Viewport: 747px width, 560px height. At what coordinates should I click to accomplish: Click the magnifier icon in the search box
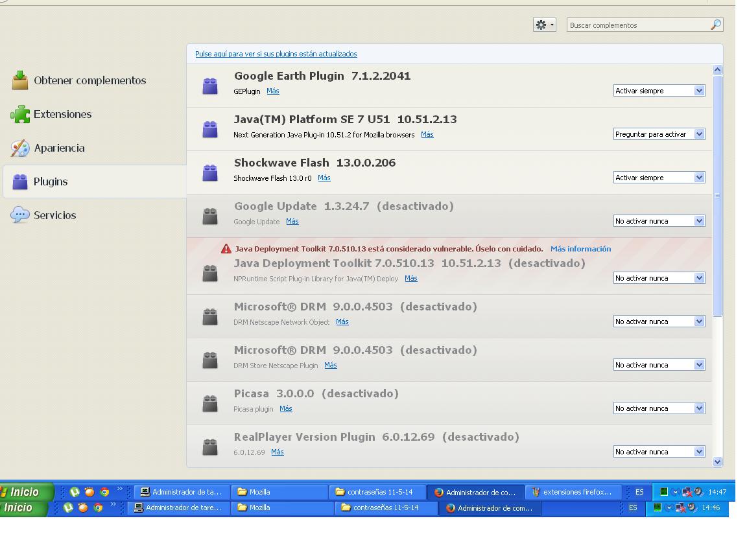716,25
